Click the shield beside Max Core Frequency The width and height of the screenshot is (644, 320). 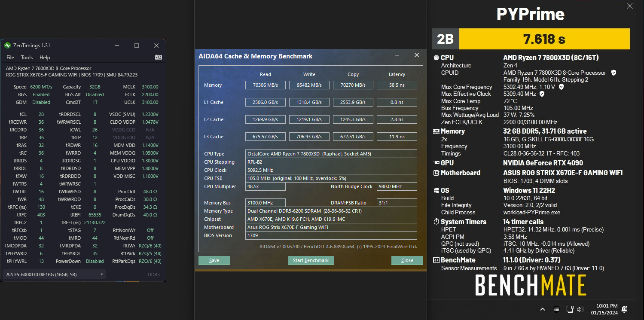pos(561,87)
